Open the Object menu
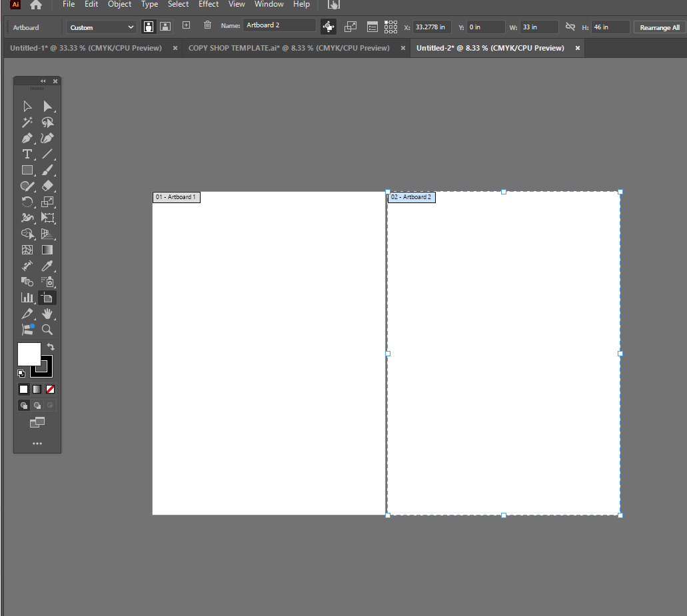The height and width of the screenshot is (616, 687). [x=119, y=5]
